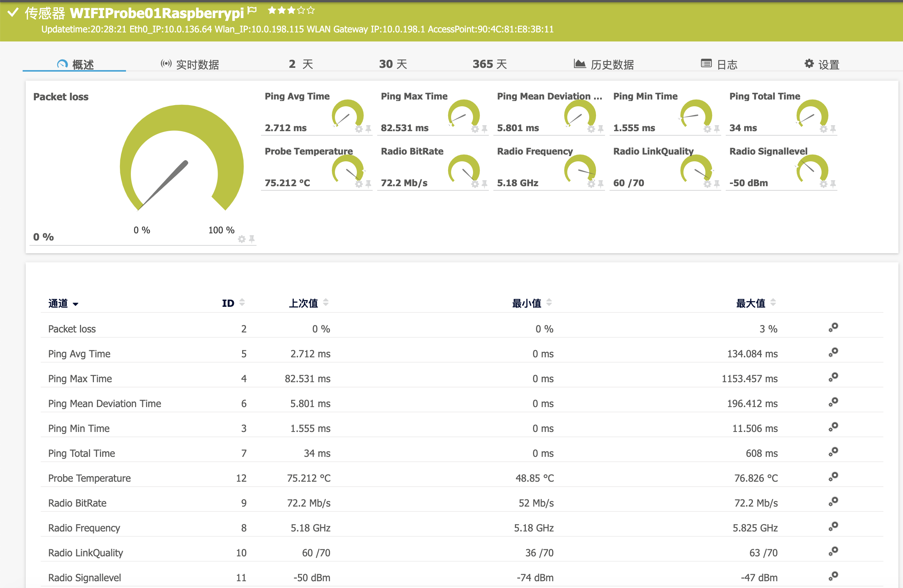Open channel settings for Radio Frequency row
903x588 pixels.
(833, 527)
